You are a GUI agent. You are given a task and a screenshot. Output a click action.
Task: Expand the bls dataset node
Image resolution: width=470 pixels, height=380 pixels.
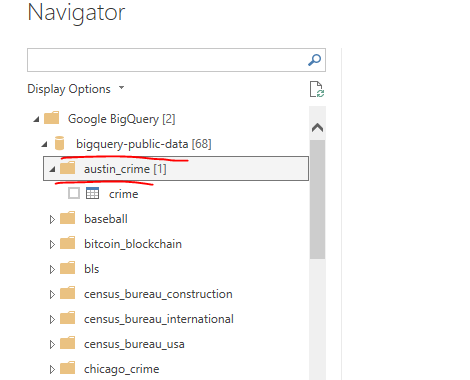pos(52,269)
